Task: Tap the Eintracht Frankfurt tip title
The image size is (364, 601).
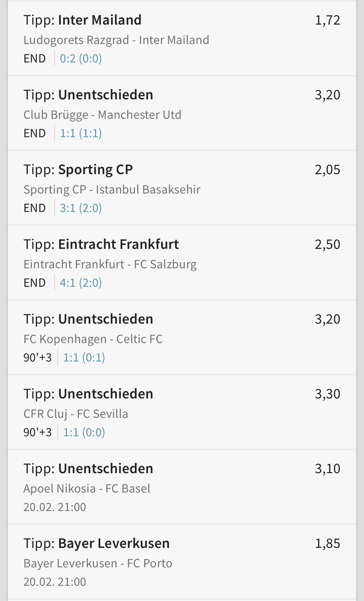Action: pos(101,244)
